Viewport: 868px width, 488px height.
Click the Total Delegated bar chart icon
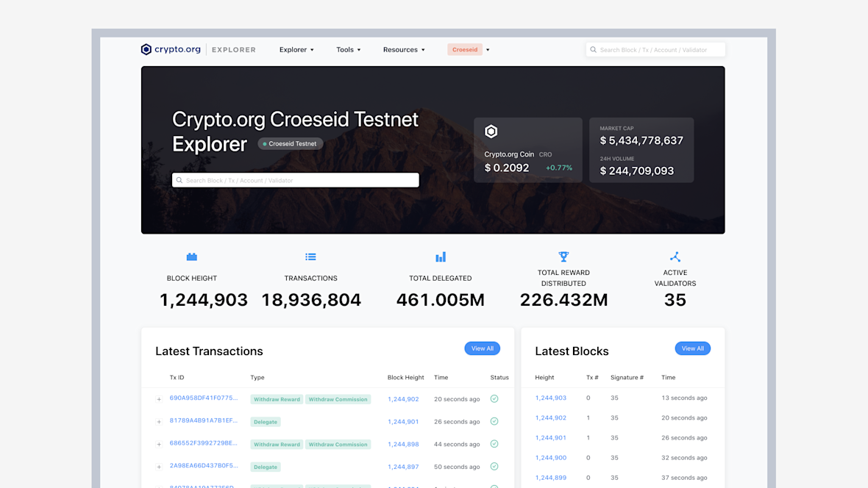(441, 256)
